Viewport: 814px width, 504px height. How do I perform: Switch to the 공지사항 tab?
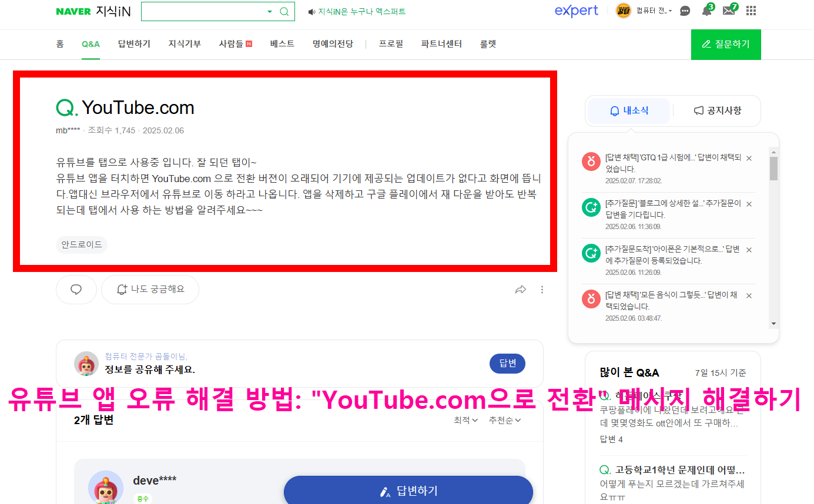tap(718, 110)
